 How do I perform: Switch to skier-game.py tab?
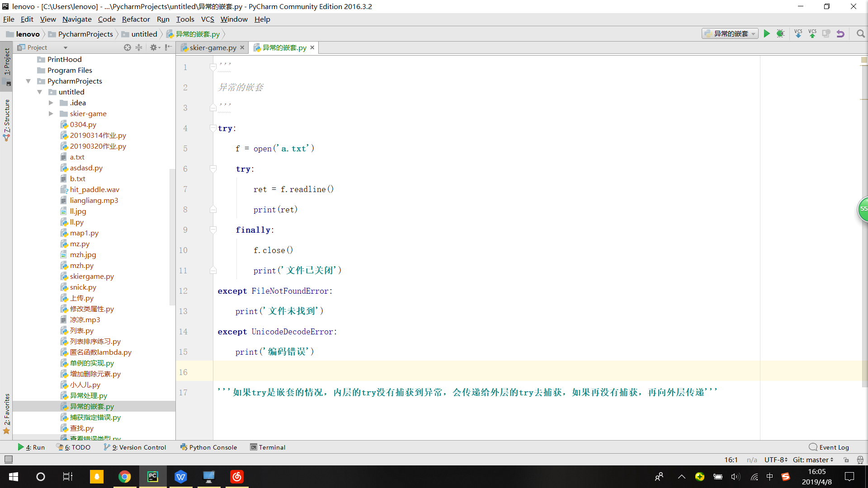[x=212, y=47]
